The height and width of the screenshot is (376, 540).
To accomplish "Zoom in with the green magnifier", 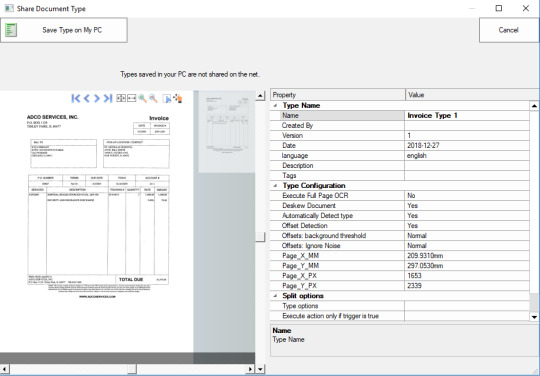I will [142, 98].
